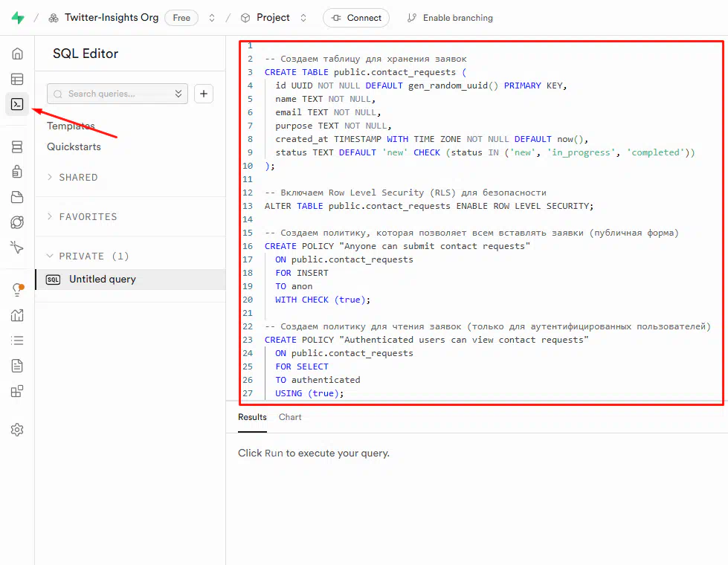Open Storage via the folder icon
The height and width of the screenshot is (565, 728).
tap(17, 197)
